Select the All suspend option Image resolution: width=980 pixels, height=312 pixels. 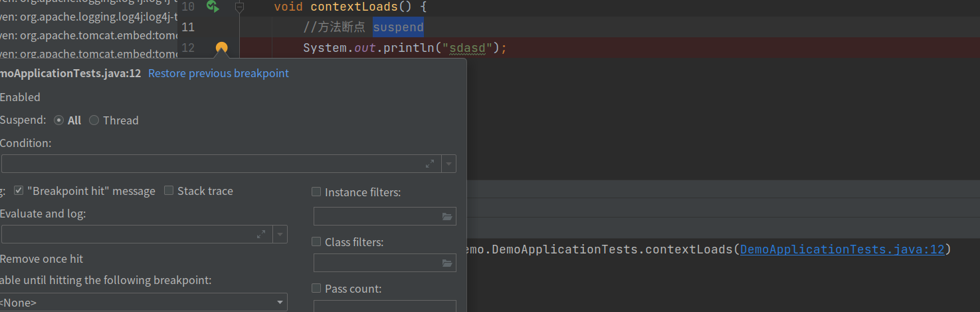(59, 120)
